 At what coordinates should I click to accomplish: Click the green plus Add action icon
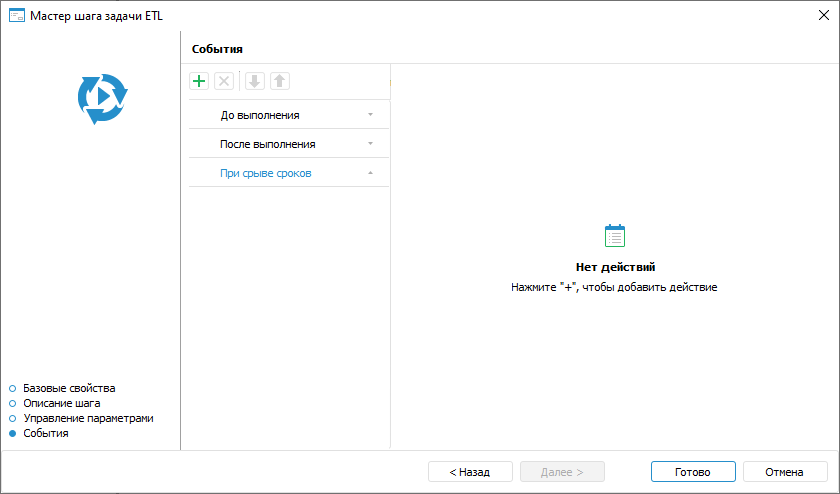[199, 82]
